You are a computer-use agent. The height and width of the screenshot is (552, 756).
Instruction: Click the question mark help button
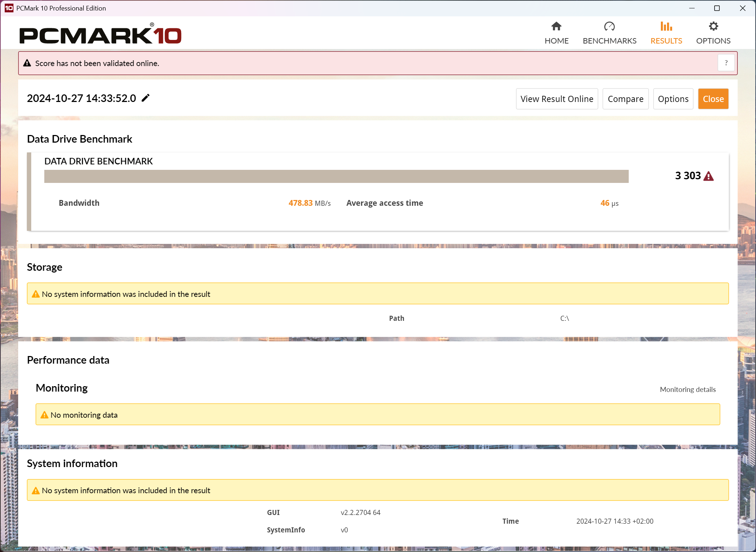coord(726,63)
